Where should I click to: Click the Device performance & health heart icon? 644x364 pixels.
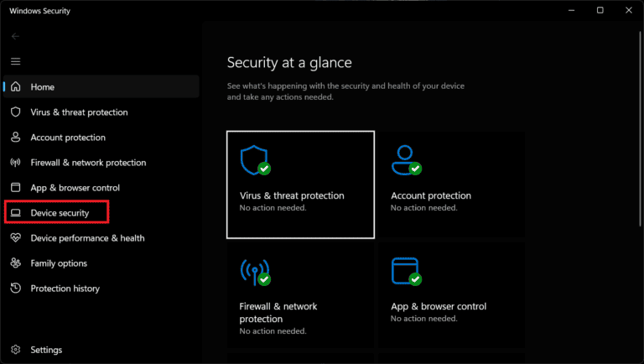[x=15, y=238]
